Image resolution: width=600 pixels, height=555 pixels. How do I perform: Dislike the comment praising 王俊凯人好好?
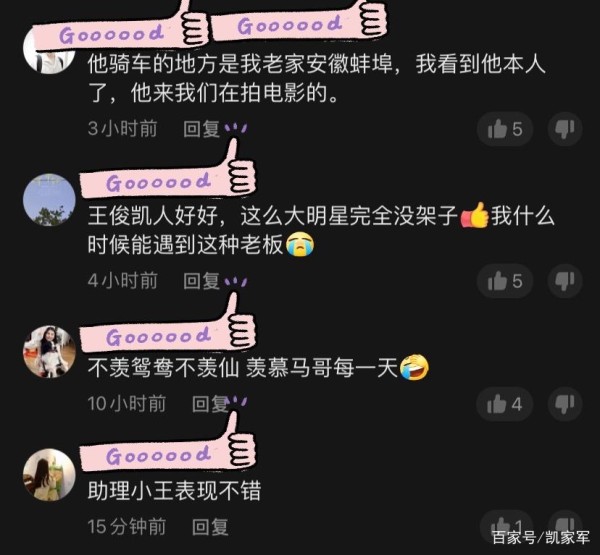(565, 281)
